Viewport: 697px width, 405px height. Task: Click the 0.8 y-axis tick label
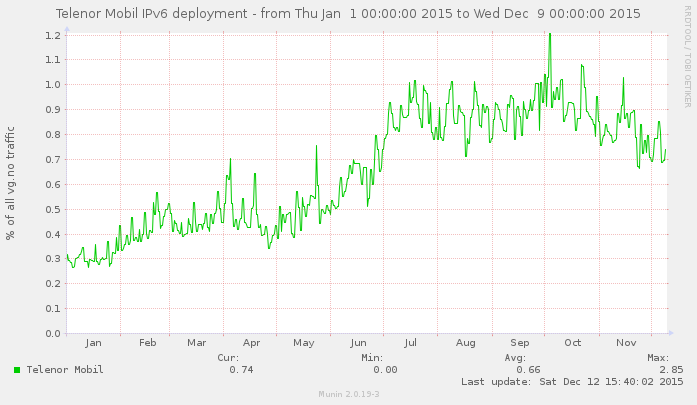tap(53, 134)
